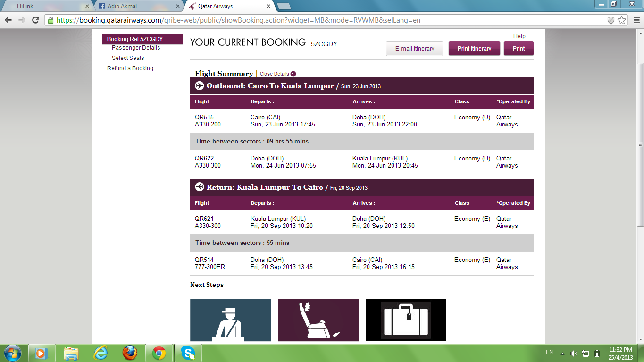Open the Help link
This screenshot has height=362, width=644.
tap(519, 36)
